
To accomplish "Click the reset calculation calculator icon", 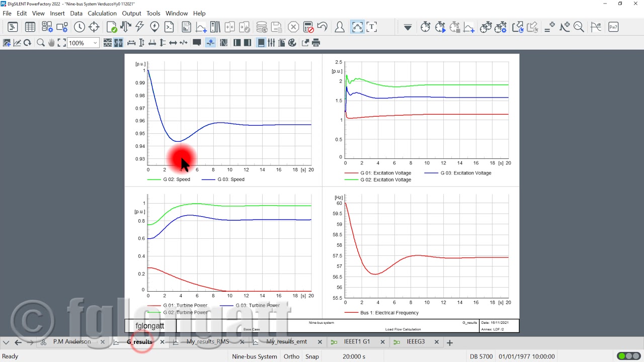I will [x=308, y=27].
